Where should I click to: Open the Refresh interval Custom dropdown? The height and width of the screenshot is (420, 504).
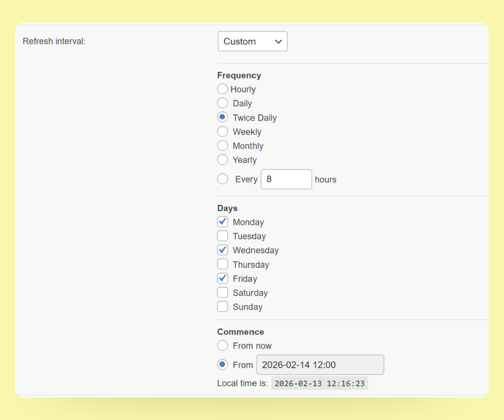pos(252,41)
